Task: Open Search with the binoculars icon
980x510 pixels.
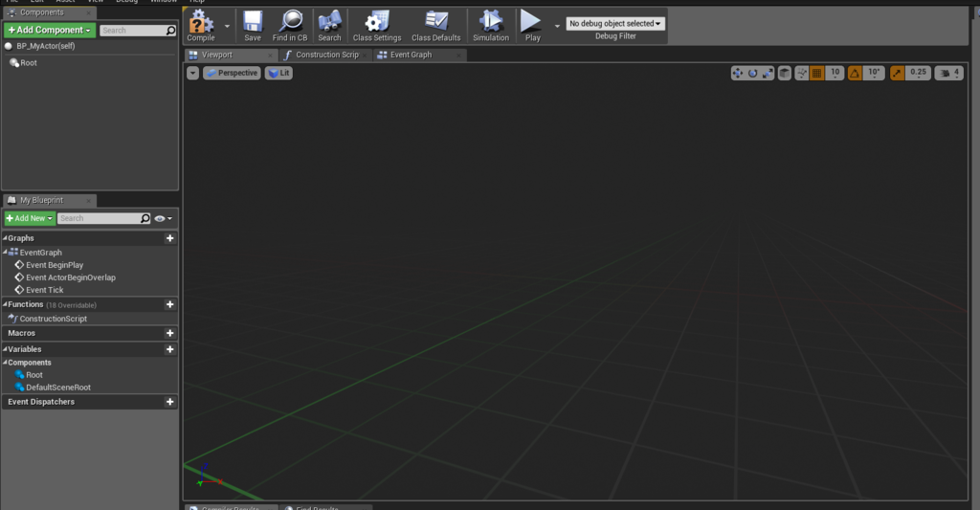Action: (329, 26)
